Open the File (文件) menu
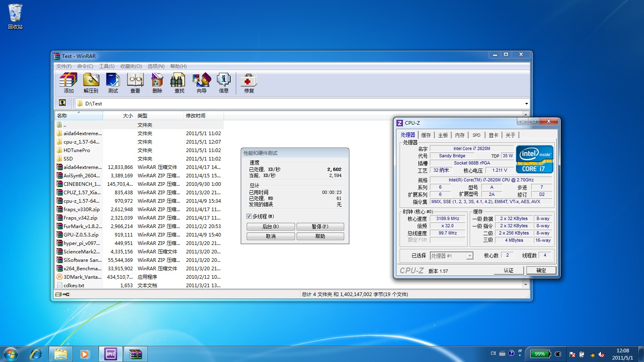 point(64,66)
